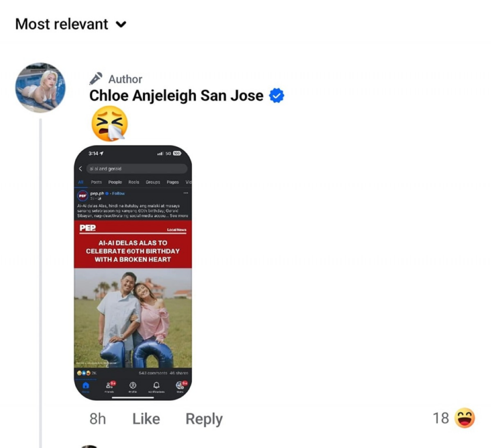Open the laughing reaction count
Viewport: 491px width, 448px height.
453,418
